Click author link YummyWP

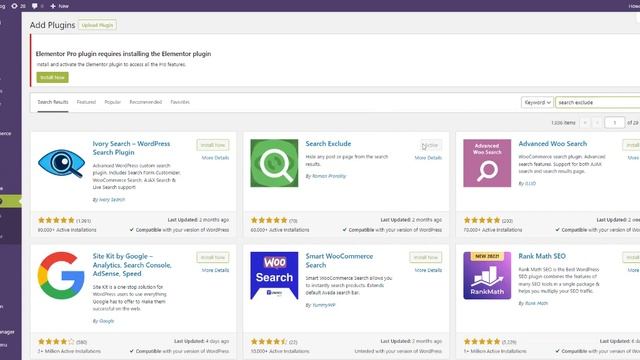(x=324, y=305)
